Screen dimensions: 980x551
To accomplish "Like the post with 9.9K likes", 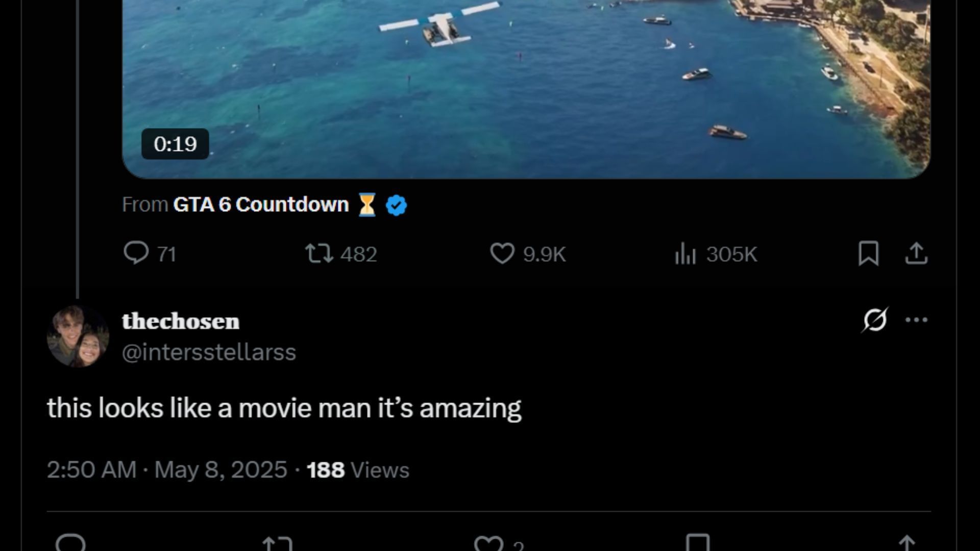I will tap(502, 254).
